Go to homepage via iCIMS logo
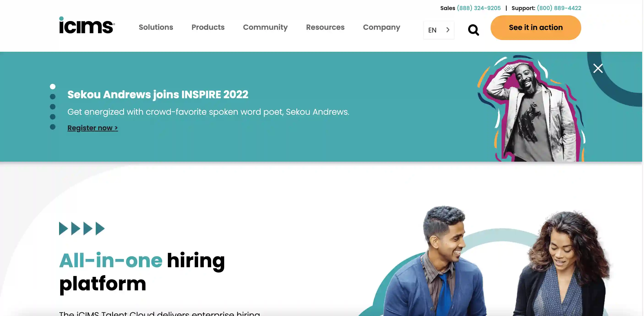The height and width of the screenshot is (316, 644). point(87,25)
